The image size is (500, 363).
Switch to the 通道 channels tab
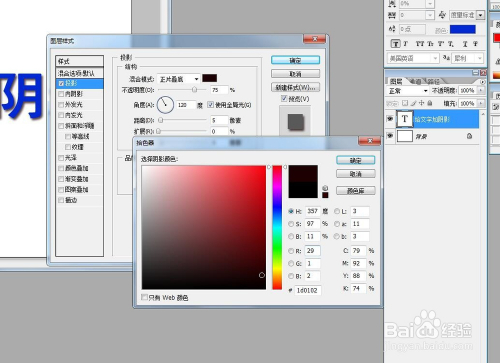coord(415,81)
